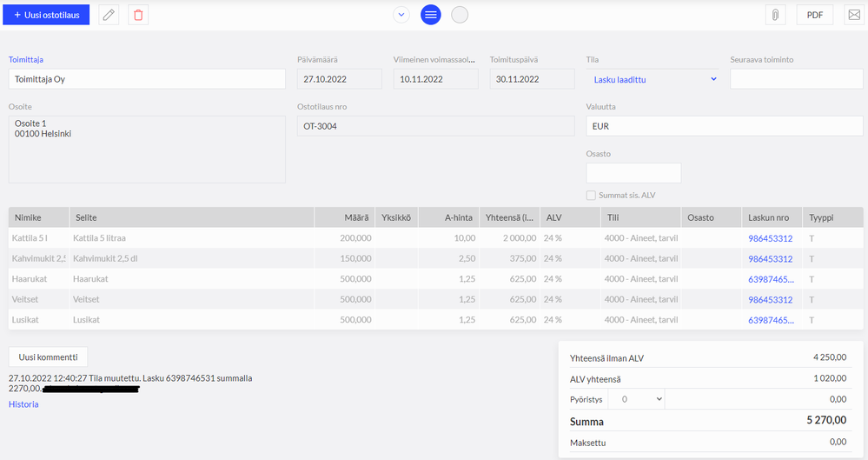
Task: Click the Toimittaja label link
Action: [x=26, y=59]
